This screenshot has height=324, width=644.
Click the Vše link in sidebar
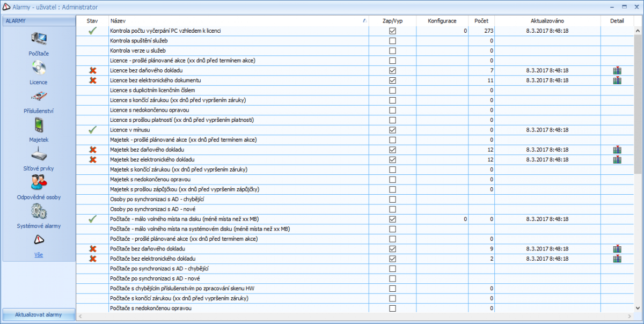[39, 255]
